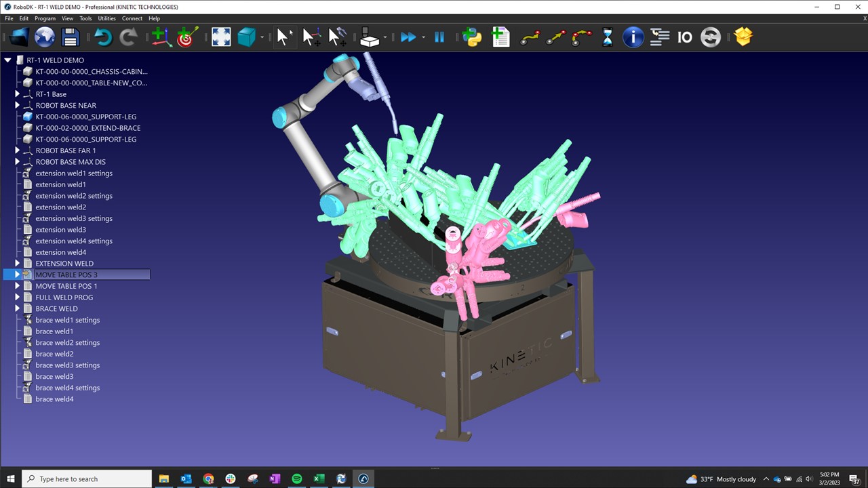Open the Utilities menu

[x=106, y=18]
